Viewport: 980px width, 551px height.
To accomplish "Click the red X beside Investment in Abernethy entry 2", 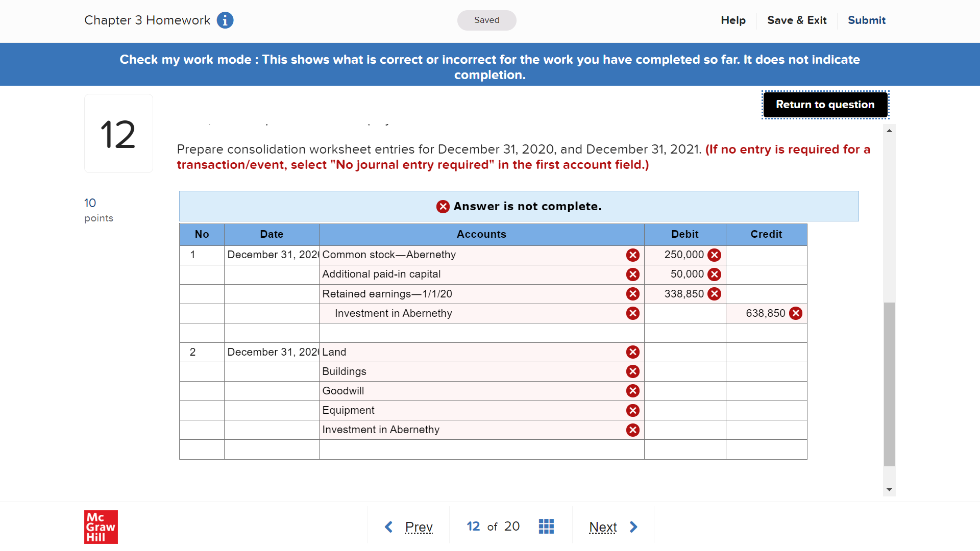I will (x=633, y=430).
